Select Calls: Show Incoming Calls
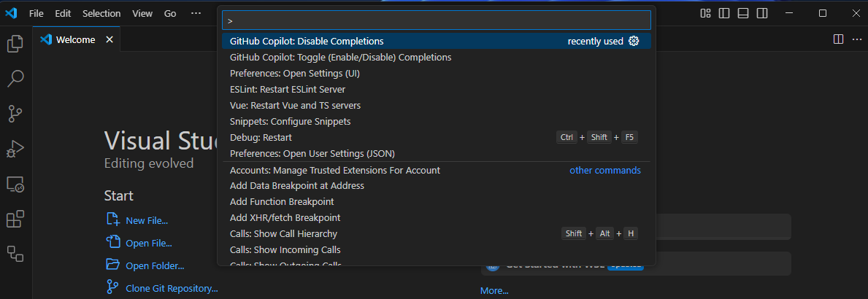This screenshot has width=868, height=299. pyautogui.click(x=437, y=250)
